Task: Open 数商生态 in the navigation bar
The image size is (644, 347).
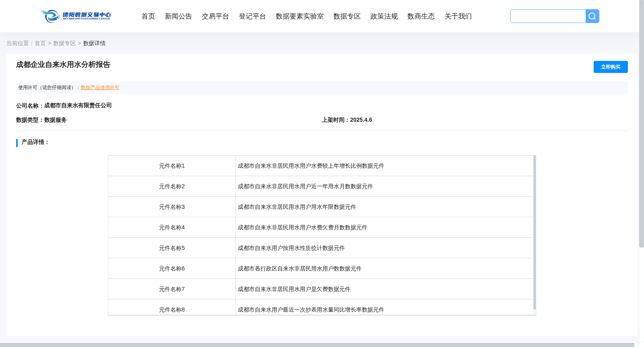Action: [421, 16]
